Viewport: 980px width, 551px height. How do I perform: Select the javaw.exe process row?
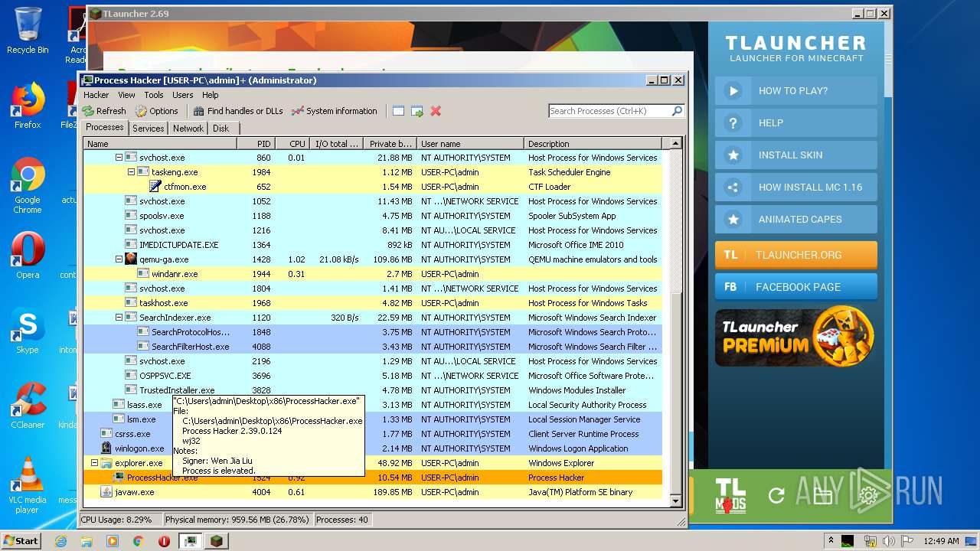point(372,492)
